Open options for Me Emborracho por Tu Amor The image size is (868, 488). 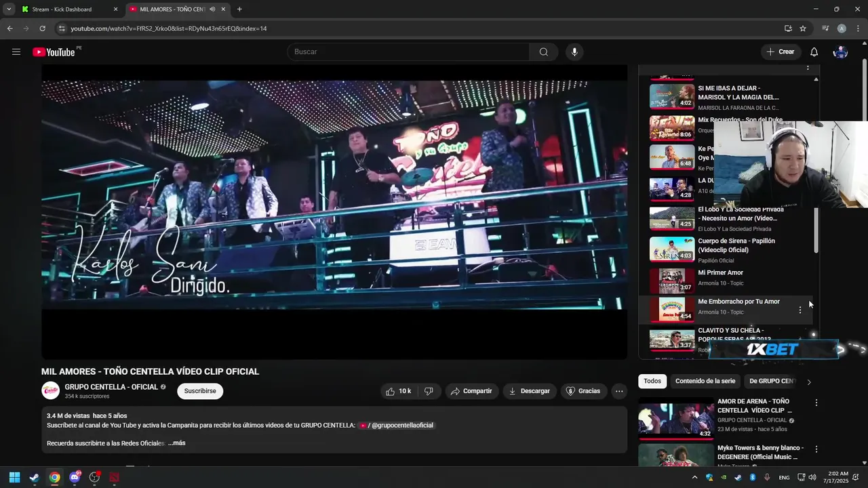click(800, 310)
